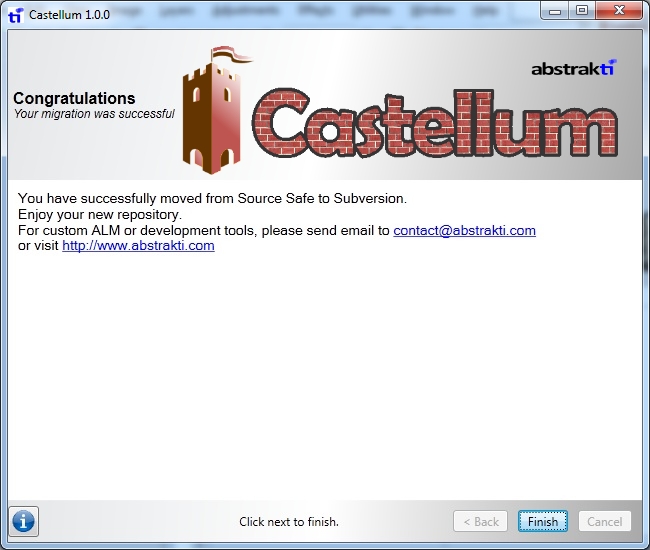Visit the http://www.abstrakti.com link
Image resolution: width=650 pixels, height=550 pixels.
(138, 246)
